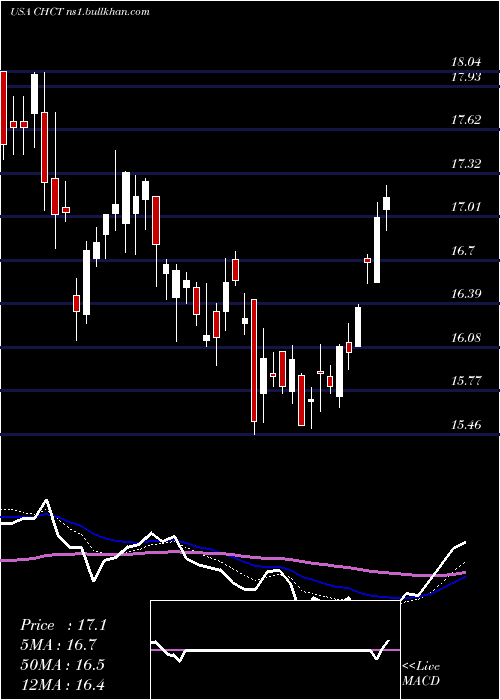Click the latest white candlestick near 17.1

[386, 204]
